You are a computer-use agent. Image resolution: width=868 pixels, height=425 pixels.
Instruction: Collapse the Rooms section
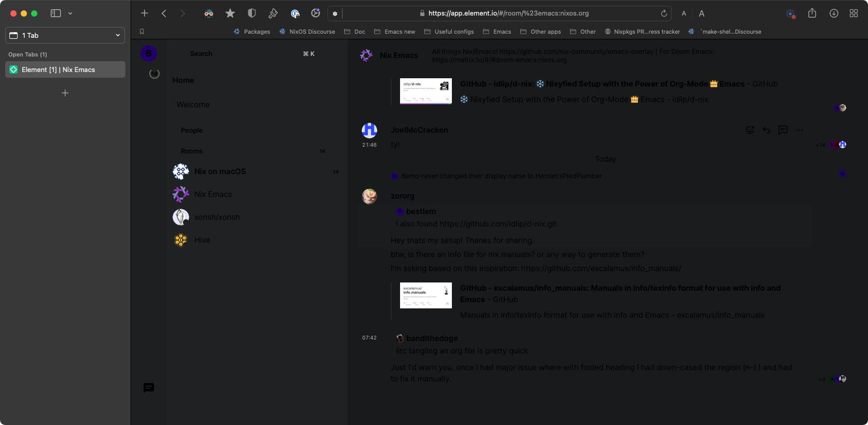tap(192, 151)
